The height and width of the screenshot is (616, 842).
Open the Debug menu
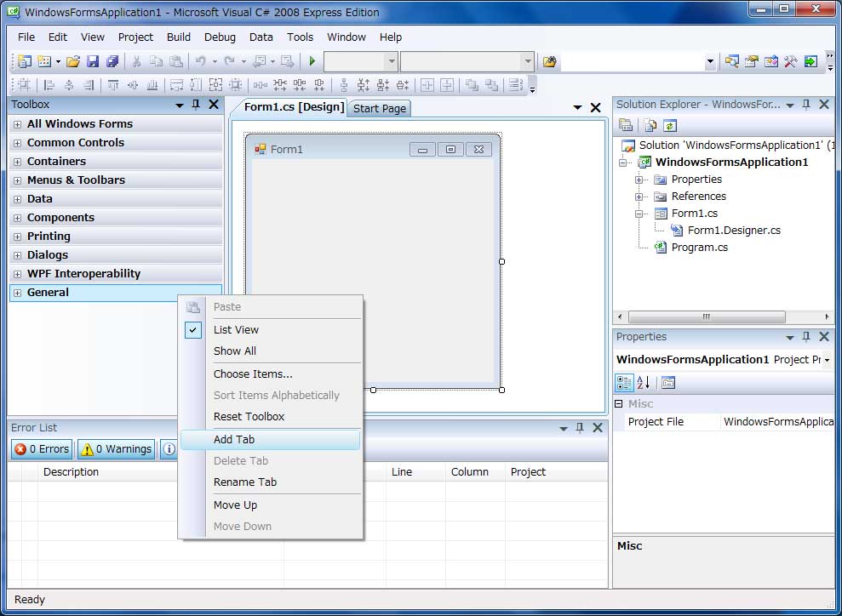(220, 37)
